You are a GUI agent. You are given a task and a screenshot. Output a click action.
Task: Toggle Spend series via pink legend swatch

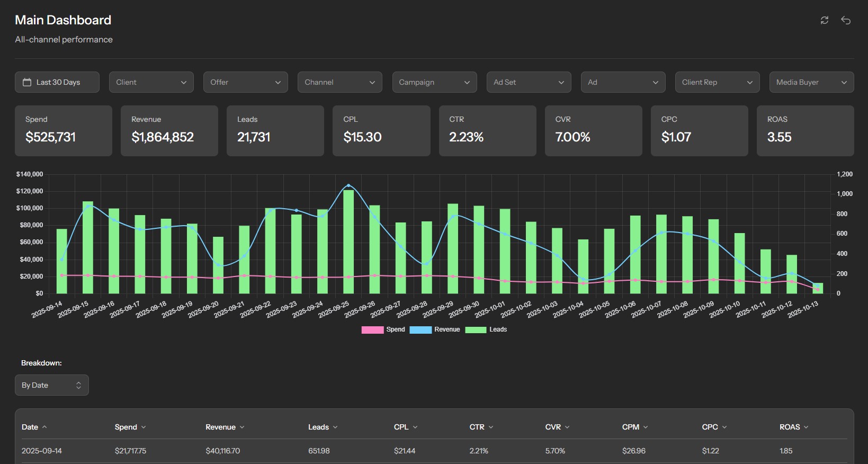pos(372,329)
